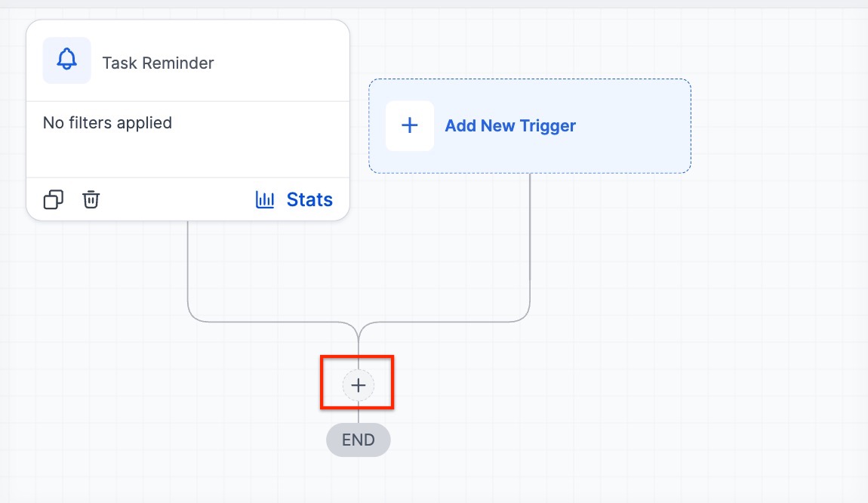Click blank canvas between the two trigger connectors
The height and width of the screenshot is (503, 868).
359,257
